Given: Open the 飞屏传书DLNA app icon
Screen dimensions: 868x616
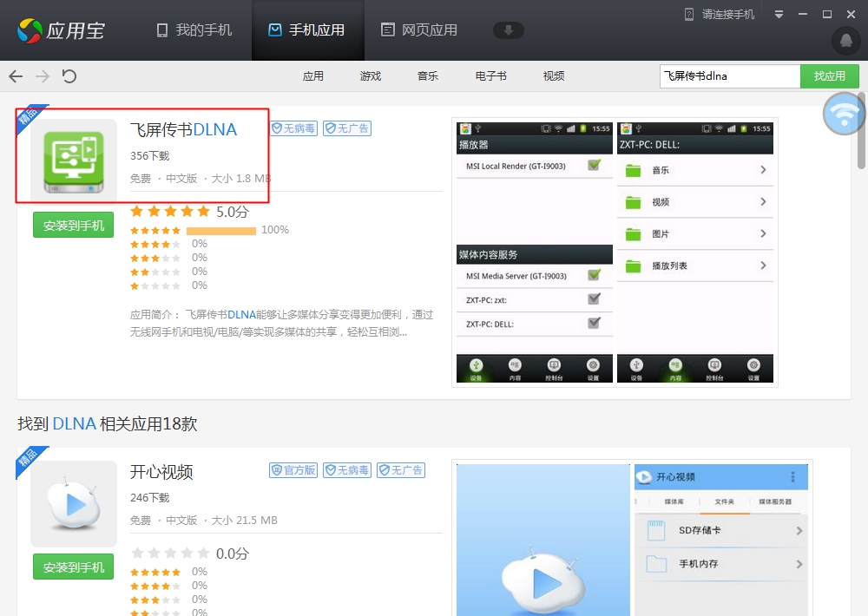Looking at the screenshot, I should 74,162.
